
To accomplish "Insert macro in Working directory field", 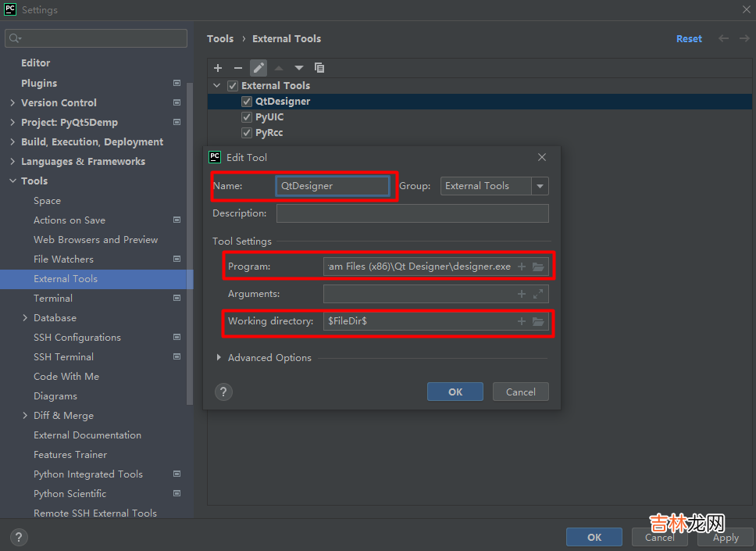I will click(522, 321).
